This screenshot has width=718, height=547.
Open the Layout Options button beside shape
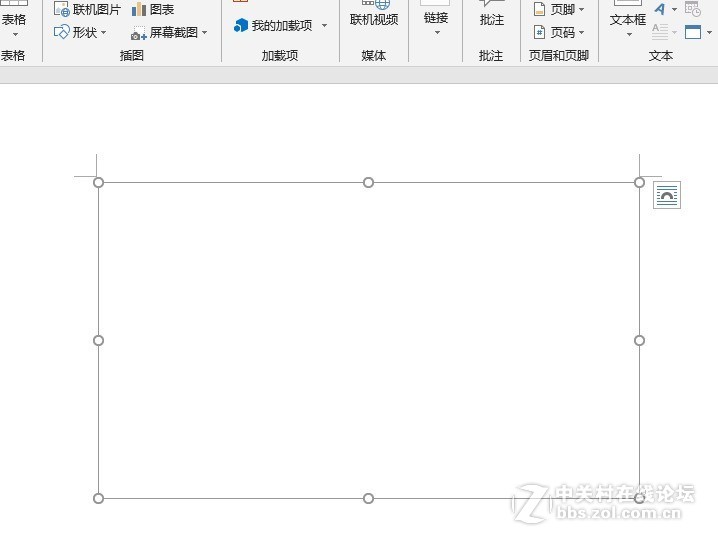coord(667,195)
